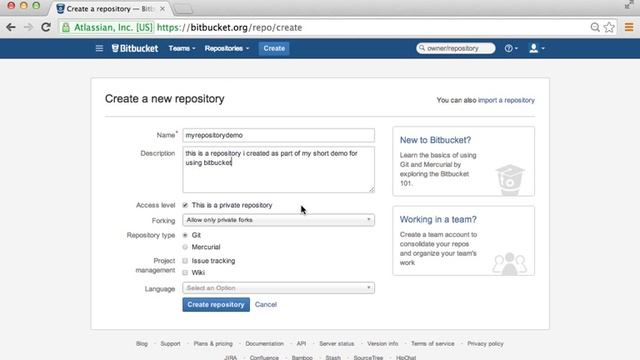Click the zoom magnifier in address bar
The height and width of the screenshot is (360, 640).
595,27
